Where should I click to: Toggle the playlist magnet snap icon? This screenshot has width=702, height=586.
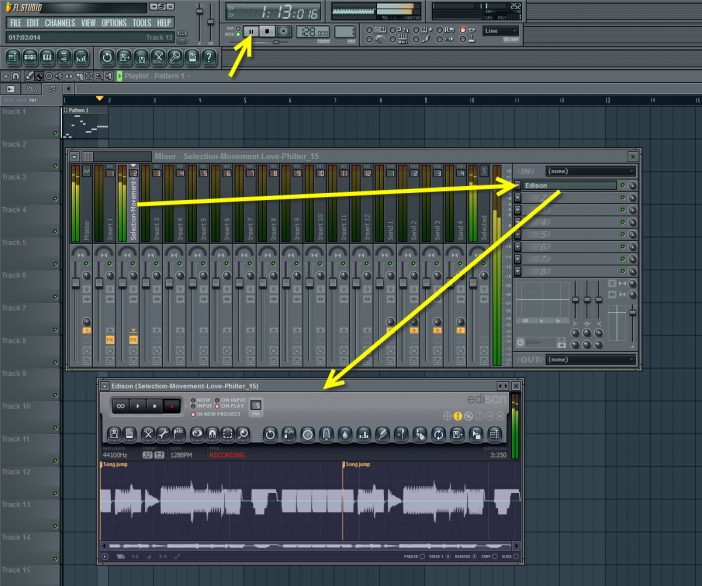[15, 76]
